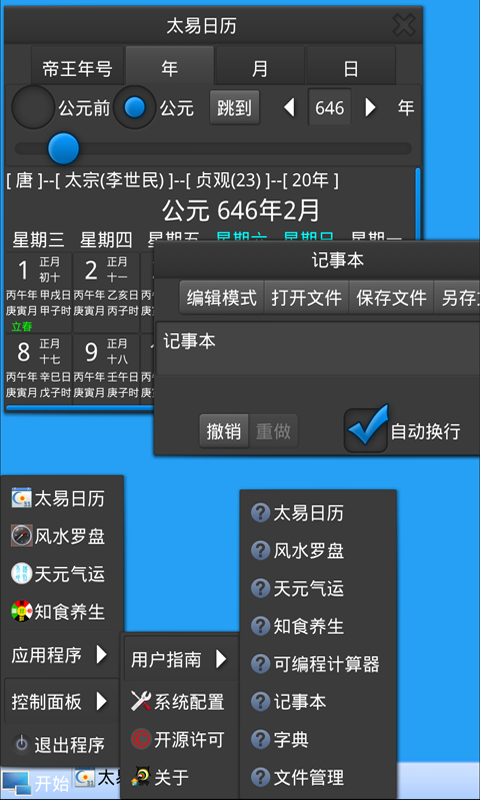Launch 风水罗盘 compass icon in start menu
This screenshot has height=800, width=480.
[x=21, y=536]
